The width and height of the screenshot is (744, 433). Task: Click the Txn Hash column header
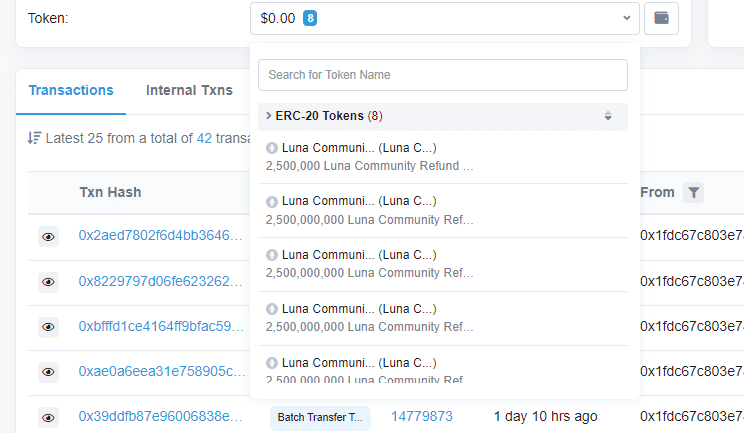coord(110,192)
